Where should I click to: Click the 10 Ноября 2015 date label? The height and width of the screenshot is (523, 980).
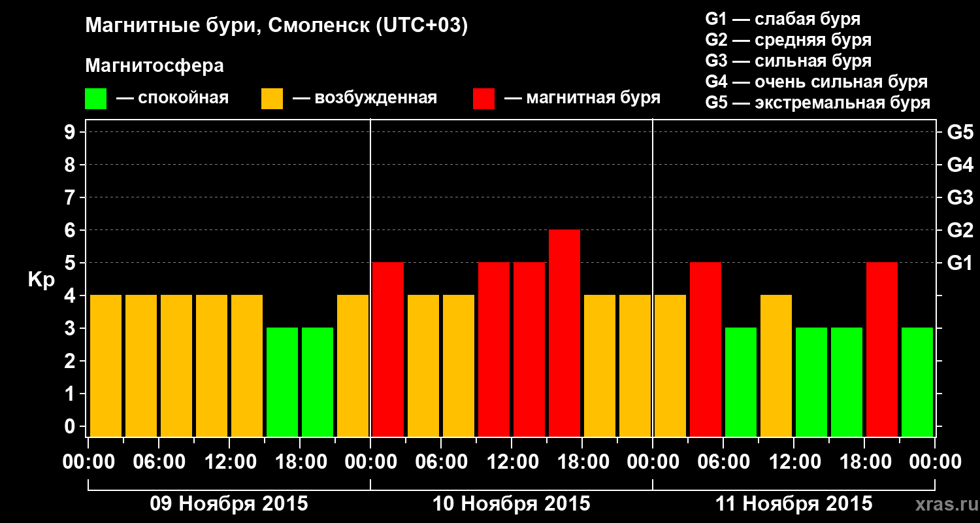tap(512, 504)
